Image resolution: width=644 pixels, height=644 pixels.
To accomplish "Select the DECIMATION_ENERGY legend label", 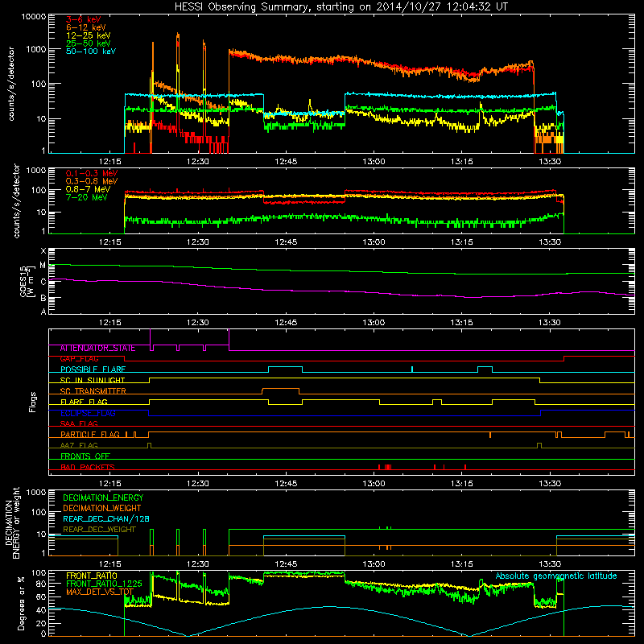I will click(103, 497).
